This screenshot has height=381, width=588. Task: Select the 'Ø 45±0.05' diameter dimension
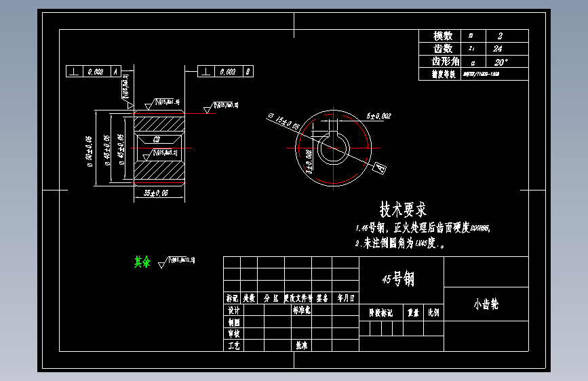(x=121, y=150)
